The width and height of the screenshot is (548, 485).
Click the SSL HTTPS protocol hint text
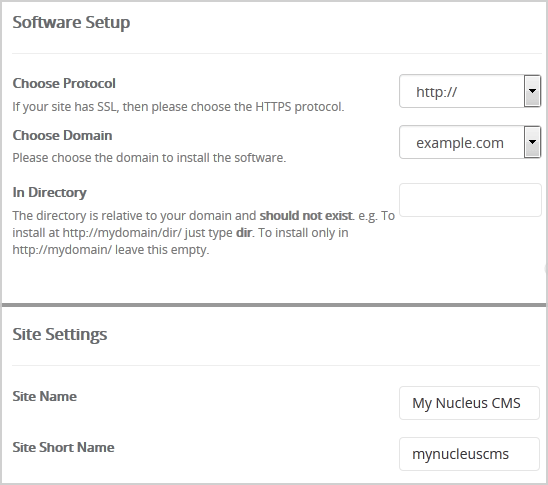click(x=178, y=107)
